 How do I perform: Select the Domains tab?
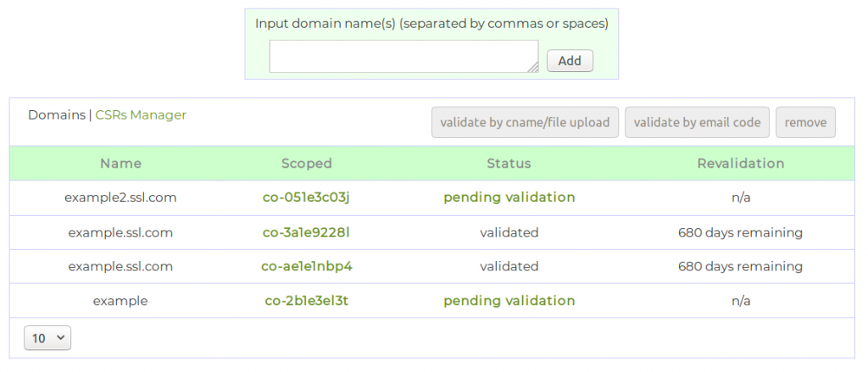point(56,114)
